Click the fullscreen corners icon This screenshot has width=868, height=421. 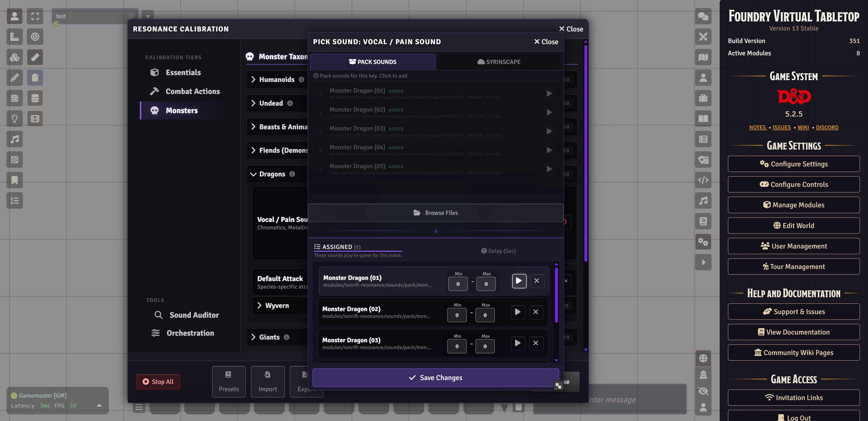tap(35, 16)
